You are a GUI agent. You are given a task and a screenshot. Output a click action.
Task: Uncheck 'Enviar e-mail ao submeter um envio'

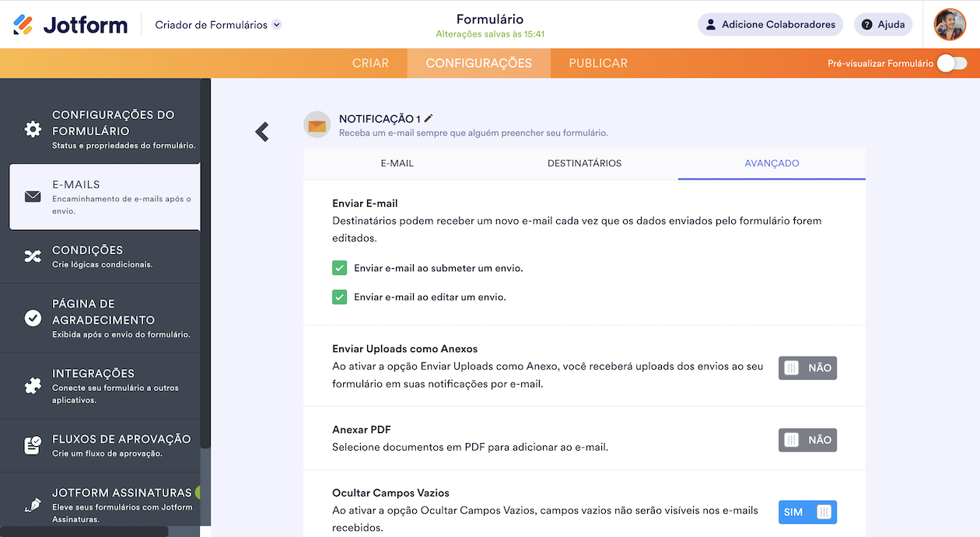click(340, 268)
